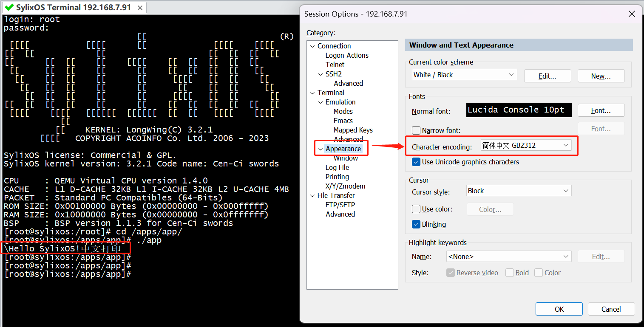Click New... to create a color scheme
The image size is (644, 327).
[601, 76]
